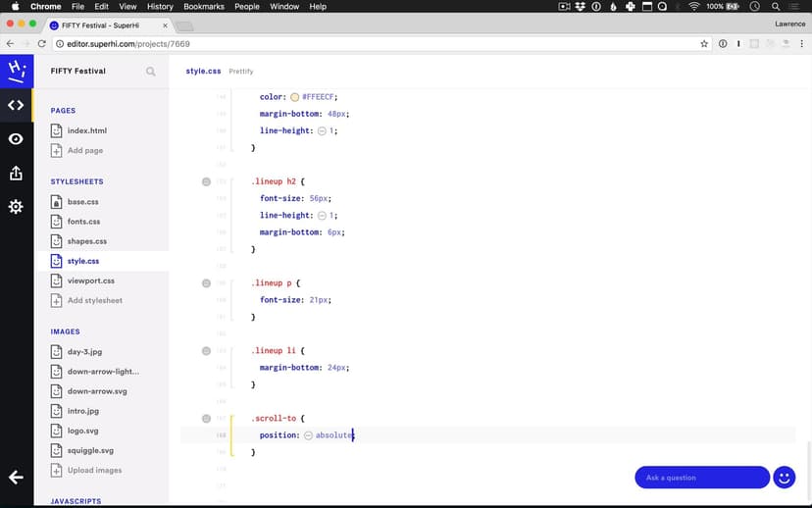Bookmark page with the star icon

(x=704, y=44)
